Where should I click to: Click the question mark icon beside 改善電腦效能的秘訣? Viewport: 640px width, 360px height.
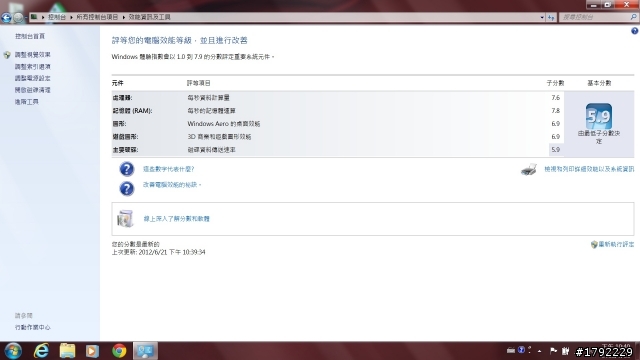127,189
